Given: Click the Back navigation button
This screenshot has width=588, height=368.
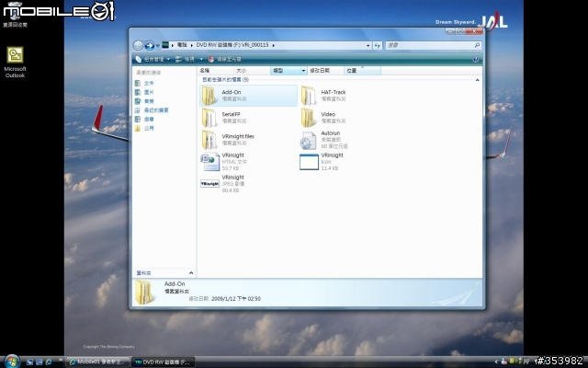Looking at the screenshot, I should (138, 45).
